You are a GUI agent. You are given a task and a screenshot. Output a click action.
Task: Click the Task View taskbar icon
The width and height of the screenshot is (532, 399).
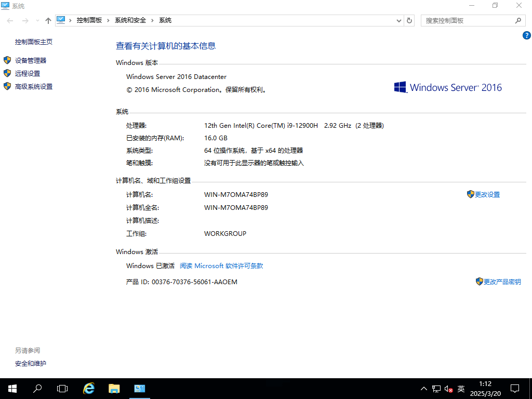62,388
